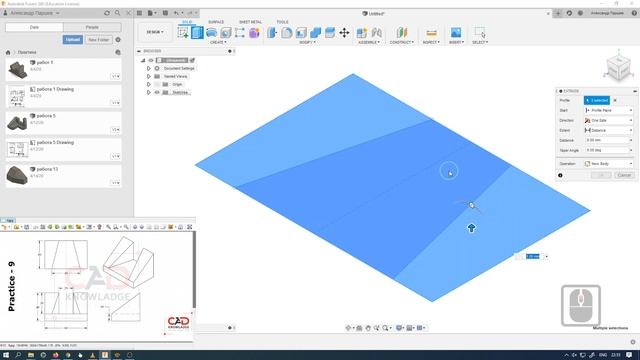
Task: Open Fusion 360 from Windows taskbar
Action: 105,355
